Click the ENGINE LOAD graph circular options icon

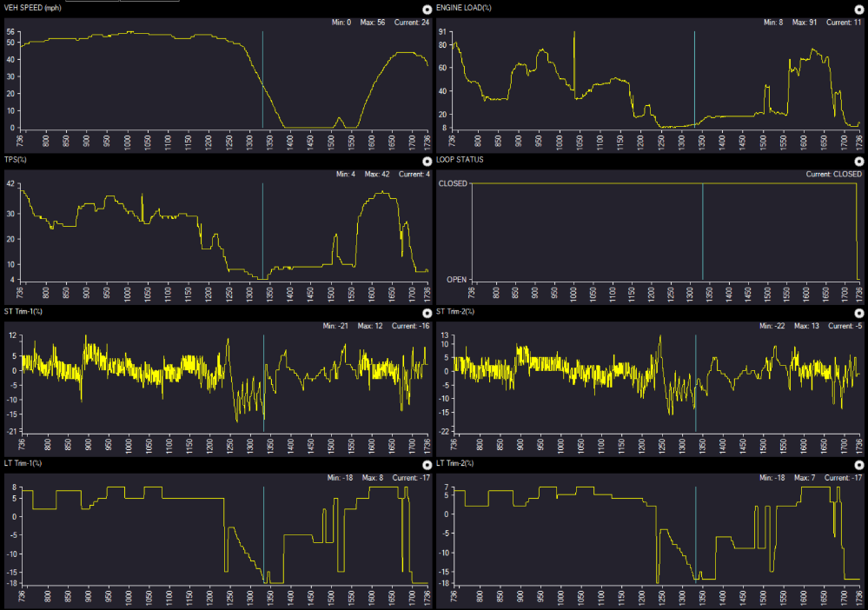tap(858, 9)
